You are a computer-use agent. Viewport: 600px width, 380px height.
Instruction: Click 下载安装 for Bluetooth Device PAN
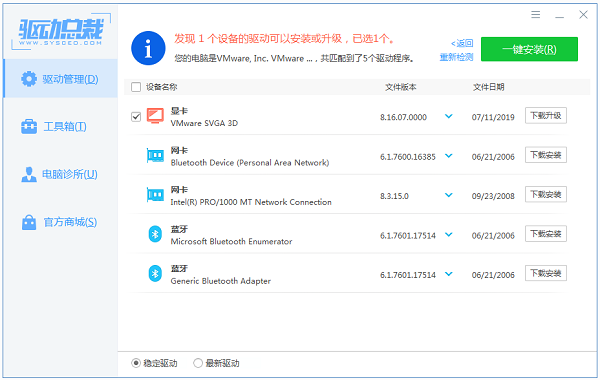pyautogui.click(x=546, y=155)
